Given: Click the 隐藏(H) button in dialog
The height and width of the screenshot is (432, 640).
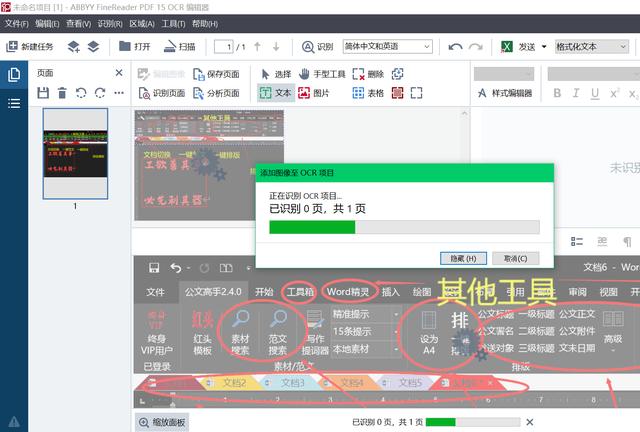Looking at the screenshot, I should (463, 258).
